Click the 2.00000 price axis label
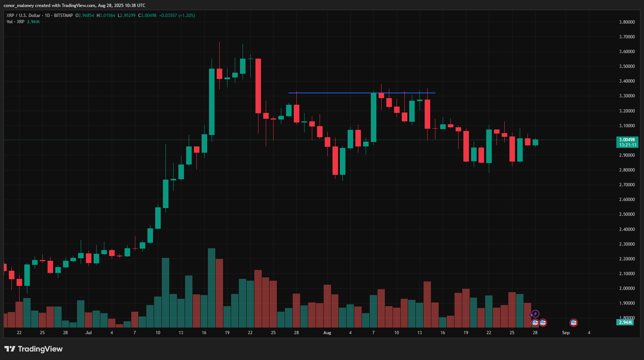644x360 pixels. [x=627, y=288]
